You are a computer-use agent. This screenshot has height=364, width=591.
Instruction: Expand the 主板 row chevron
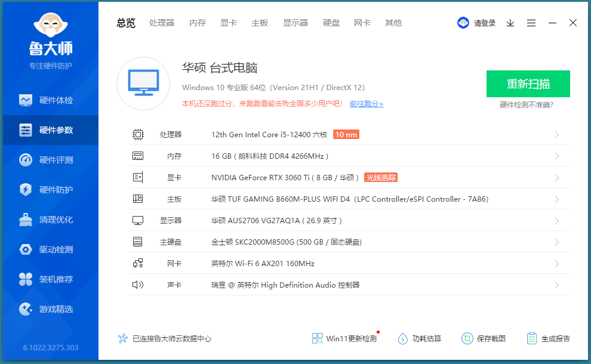[557, 199]
